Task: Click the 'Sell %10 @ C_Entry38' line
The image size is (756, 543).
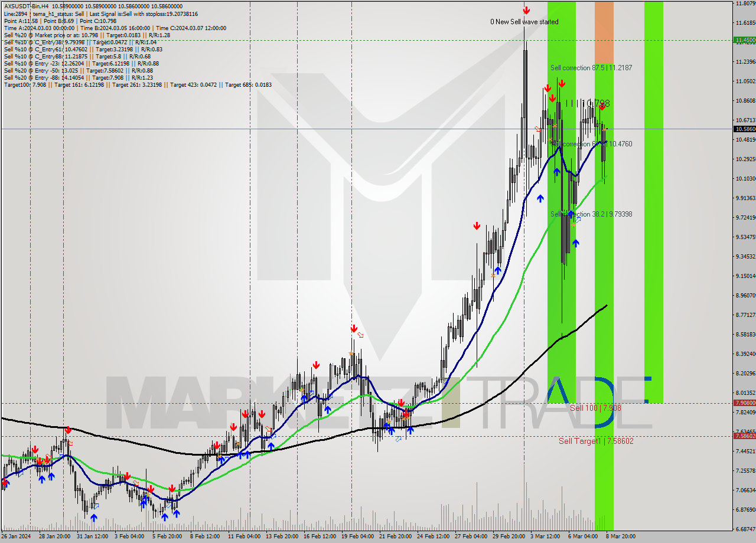Action: tap(80, 42)
